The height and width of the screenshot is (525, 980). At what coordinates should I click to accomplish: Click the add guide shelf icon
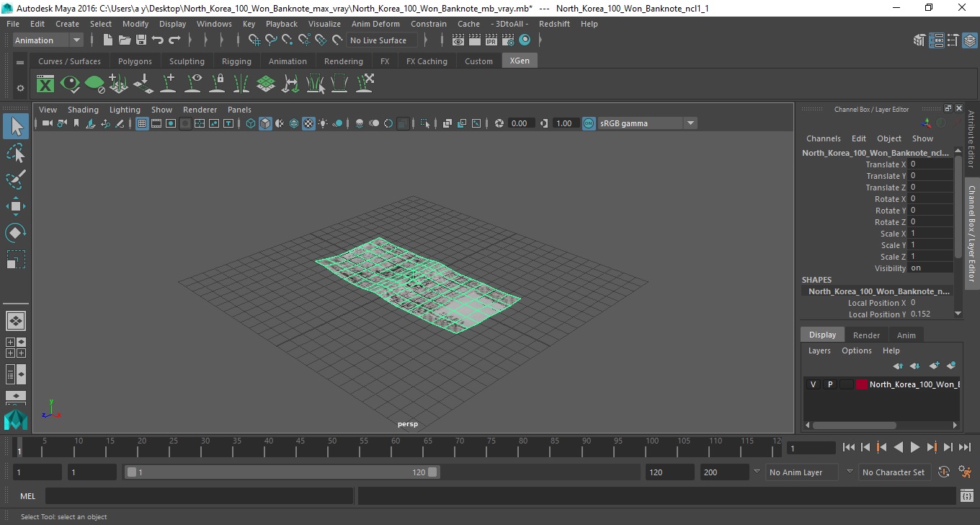(168, 84)
